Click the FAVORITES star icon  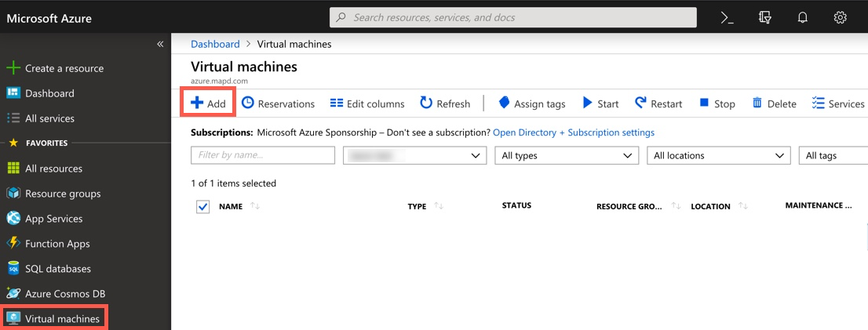[x=13, y=143]
